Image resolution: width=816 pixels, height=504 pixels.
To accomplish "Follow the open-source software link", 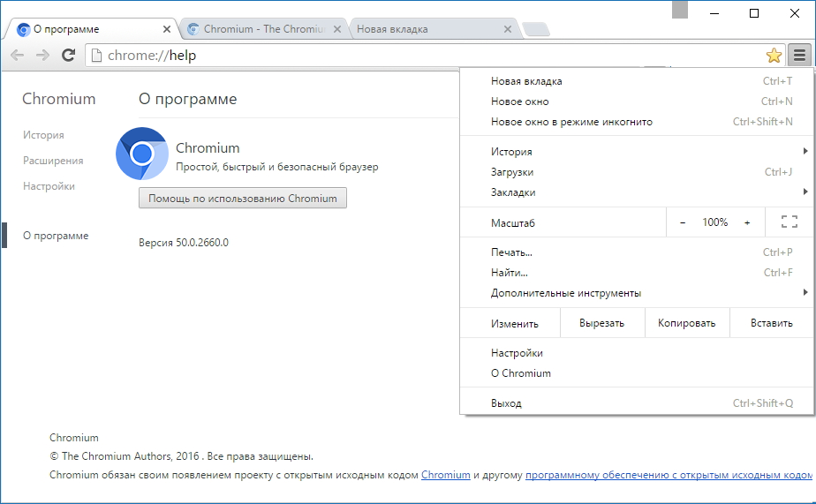I will click(x=669, y=475).
